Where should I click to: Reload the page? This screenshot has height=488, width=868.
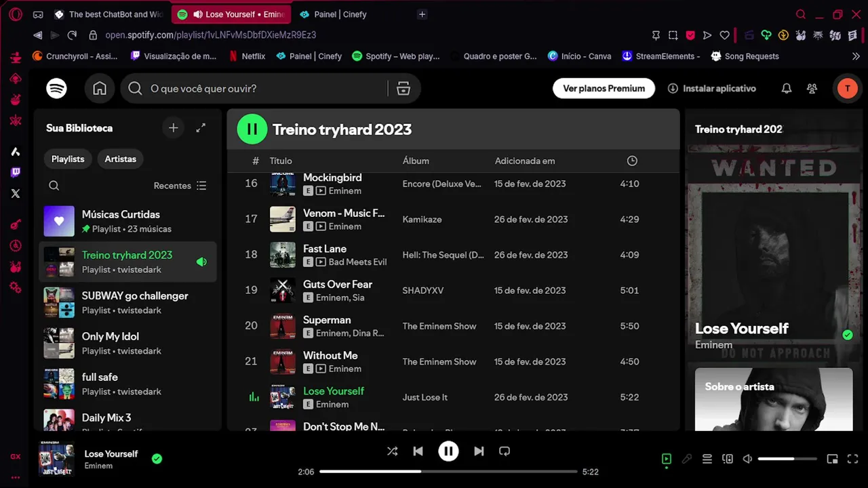[73, 35]
